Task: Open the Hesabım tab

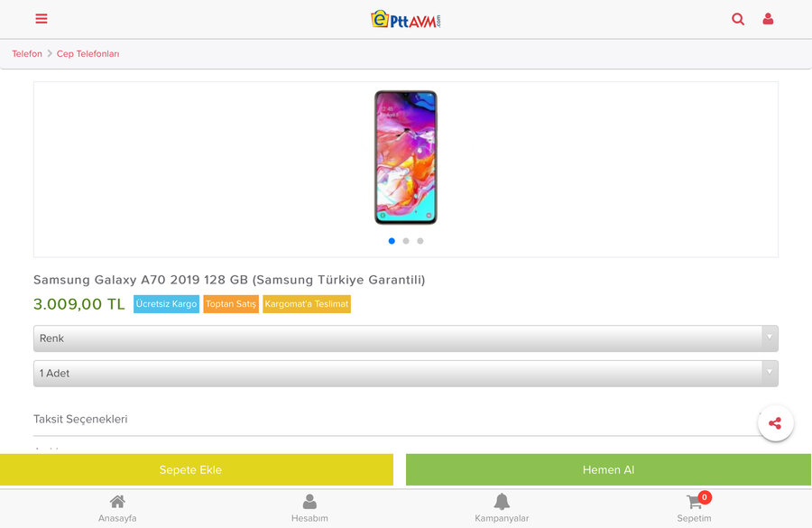Action: click(x=309, y=507)
